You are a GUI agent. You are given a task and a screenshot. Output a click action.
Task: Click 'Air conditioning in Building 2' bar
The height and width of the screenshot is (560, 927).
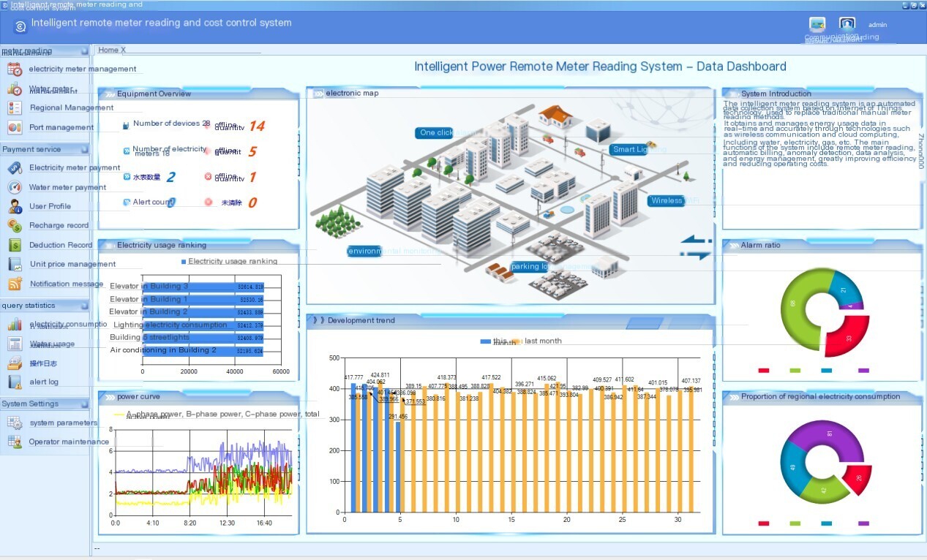(202, 351)
